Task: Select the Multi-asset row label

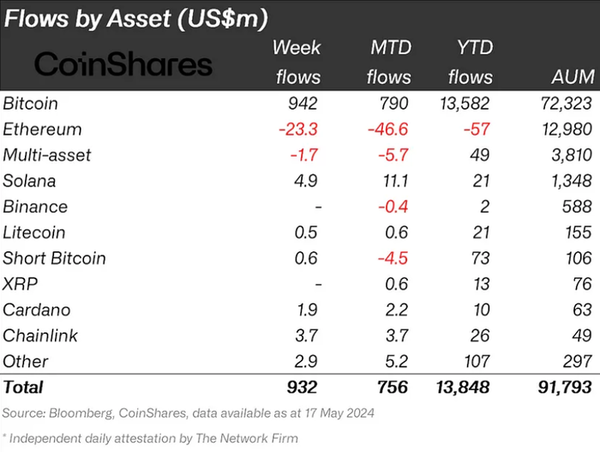Action: tap(45, 155)
